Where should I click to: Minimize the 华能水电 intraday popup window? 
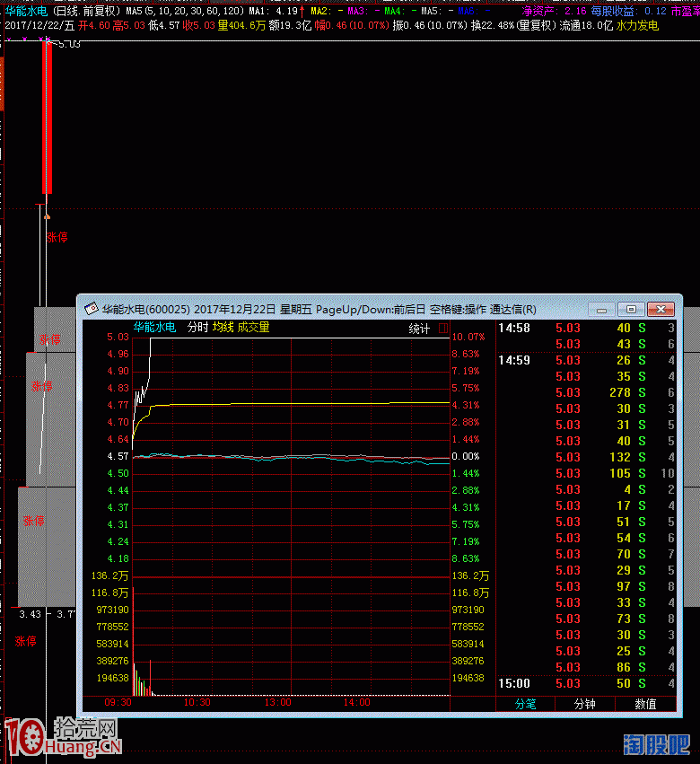coord(601,310)
